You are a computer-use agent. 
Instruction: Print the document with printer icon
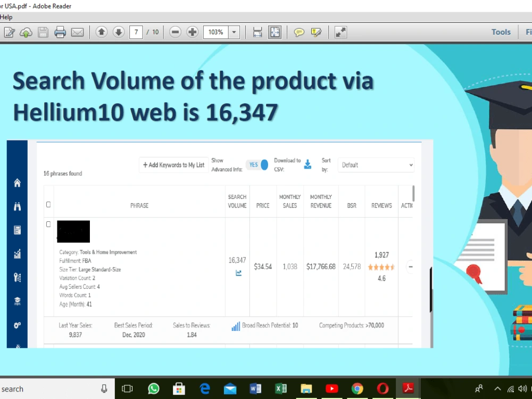(60, 32)
